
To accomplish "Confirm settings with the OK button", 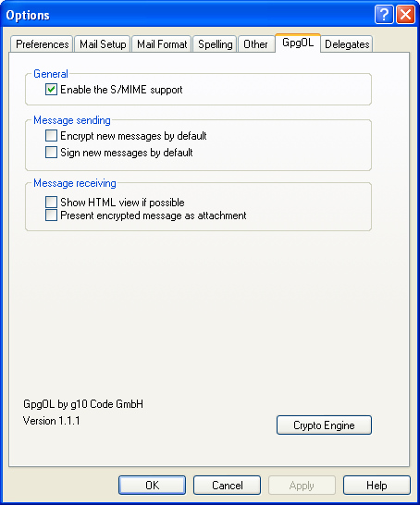I will pyautogui.click(x=152, y=485).
